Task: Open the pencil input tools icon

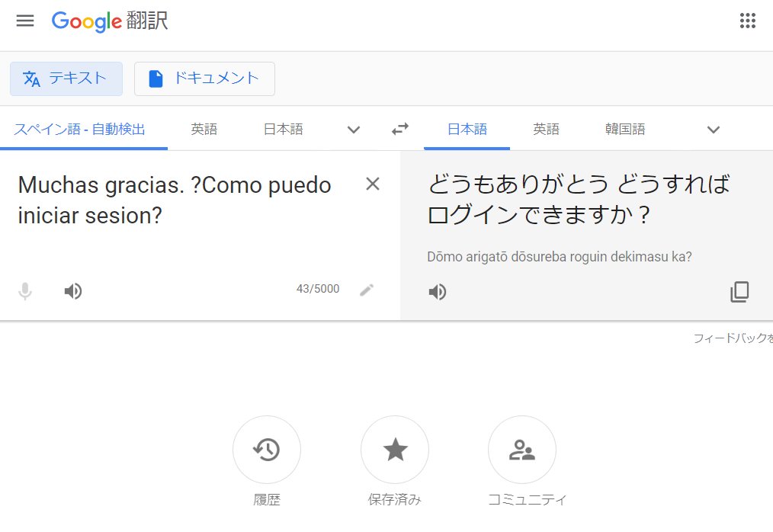Action: [366, 290]
